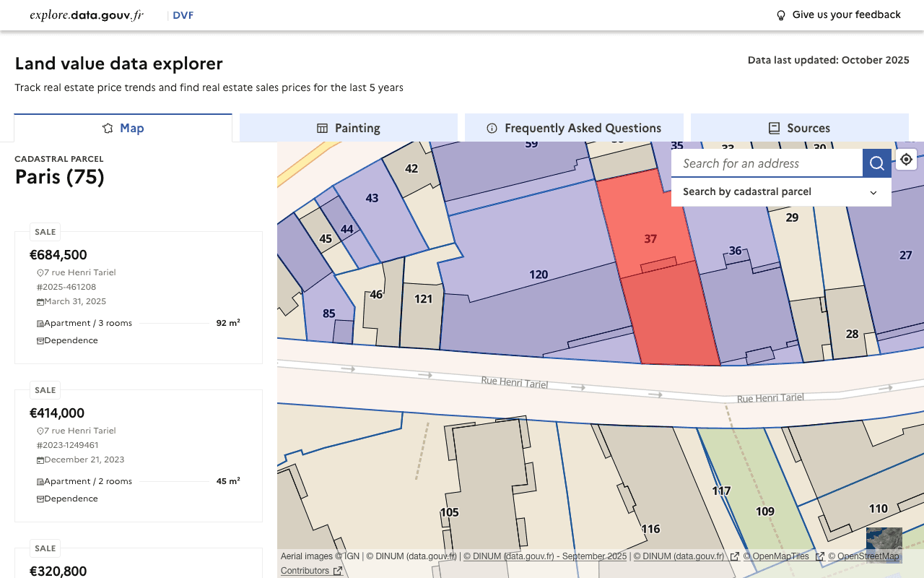Select parcel 120 on the map
The width and height of the screenshot is (924, 578).
tap(538, 275)
